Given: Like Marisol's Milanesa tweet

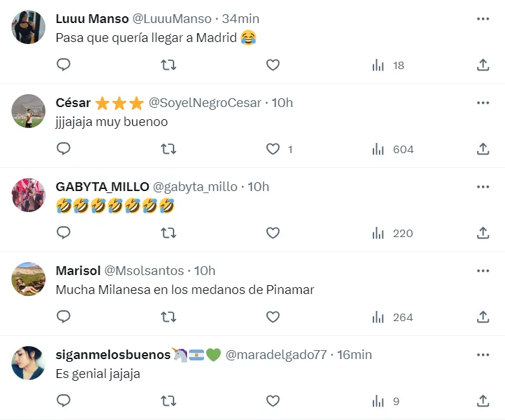Looking at the screenshot, I should 272,317.
